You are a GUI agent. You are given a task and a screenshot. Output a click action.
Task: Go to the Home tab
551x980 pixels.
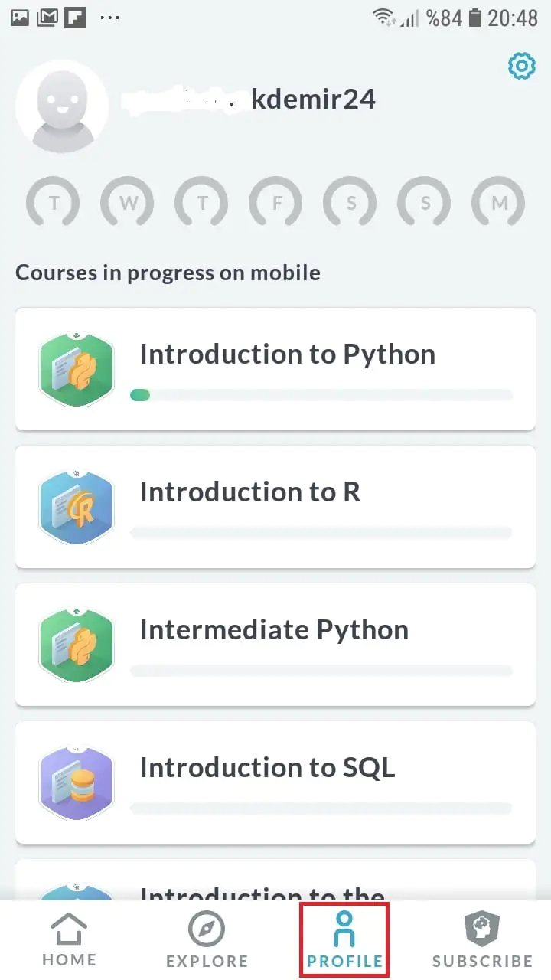69,940
